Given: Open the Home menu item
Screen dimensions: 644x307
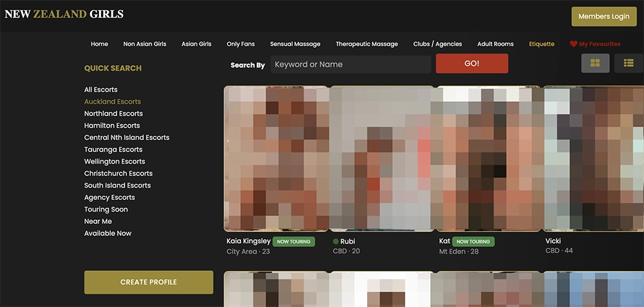Looking at the screenshot, I should [99, 45].
